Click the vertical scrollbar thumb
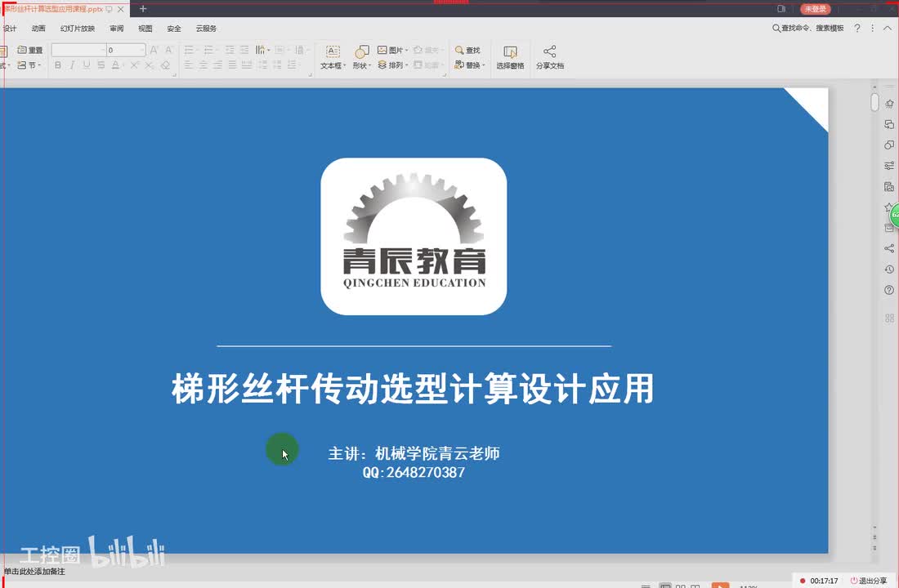The height and width of the screenshot is (588, 899). pos(874,102)
